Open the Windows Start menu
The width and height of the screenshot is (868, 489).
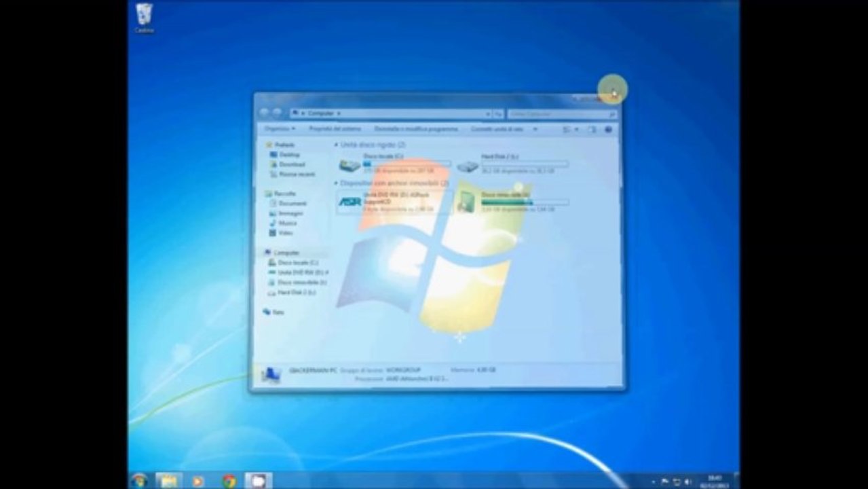tap(139, 480)
